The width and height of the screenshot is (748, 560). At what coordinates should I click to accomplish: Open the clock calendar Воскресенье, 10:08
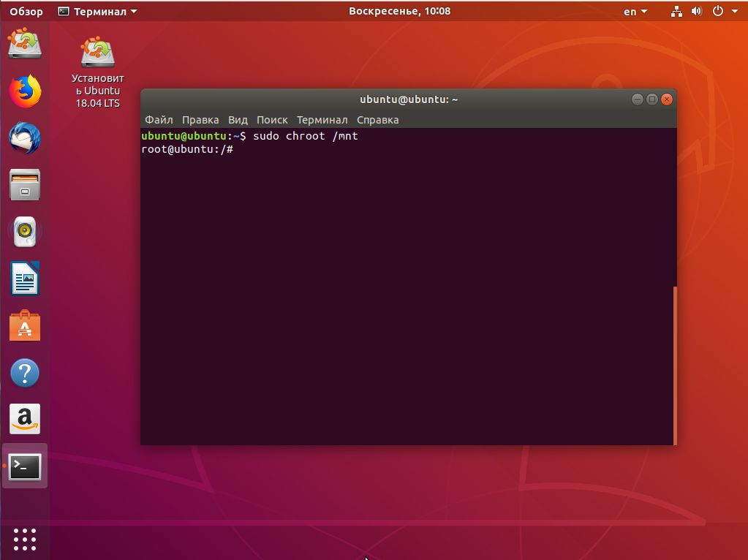click(x=399, y=11)
